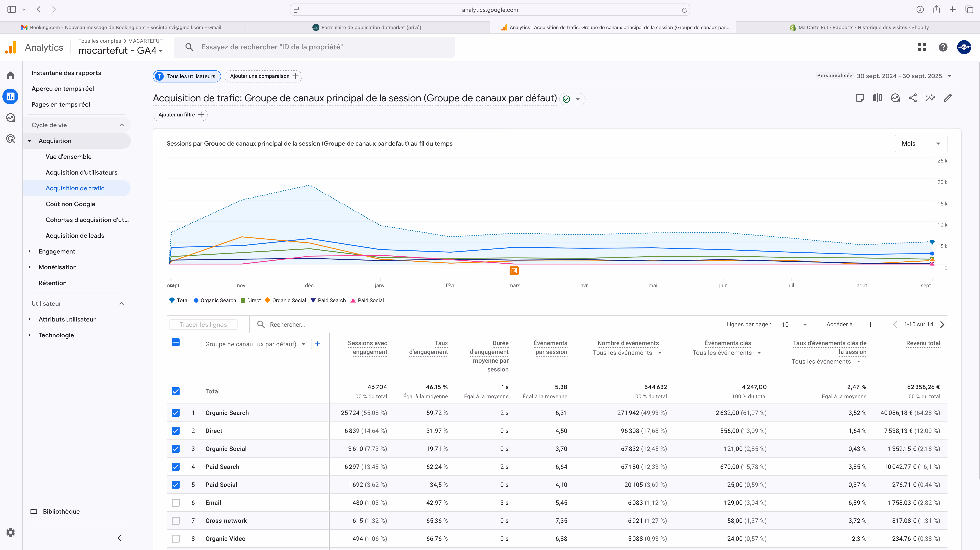Uncheck the Organic Search row checkbox
Screen dimensions: 980x550
pyautogui.click(x=175, y=413)
